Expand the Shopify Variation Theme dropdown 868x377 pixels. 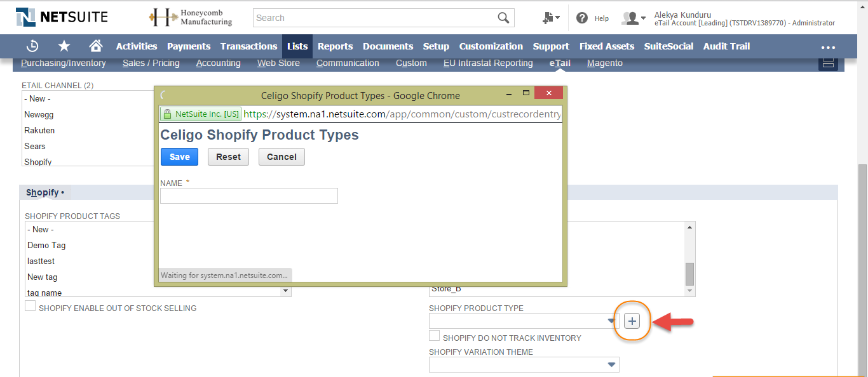(611, 365)
